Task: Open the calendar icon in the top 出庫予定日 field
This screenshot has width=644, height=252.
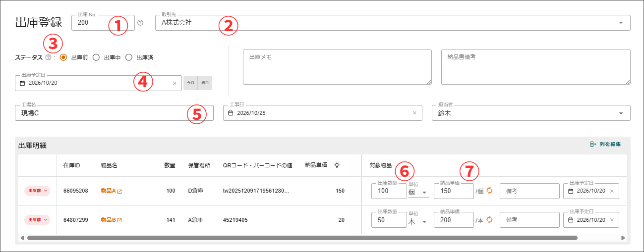Action: [22, 83]
